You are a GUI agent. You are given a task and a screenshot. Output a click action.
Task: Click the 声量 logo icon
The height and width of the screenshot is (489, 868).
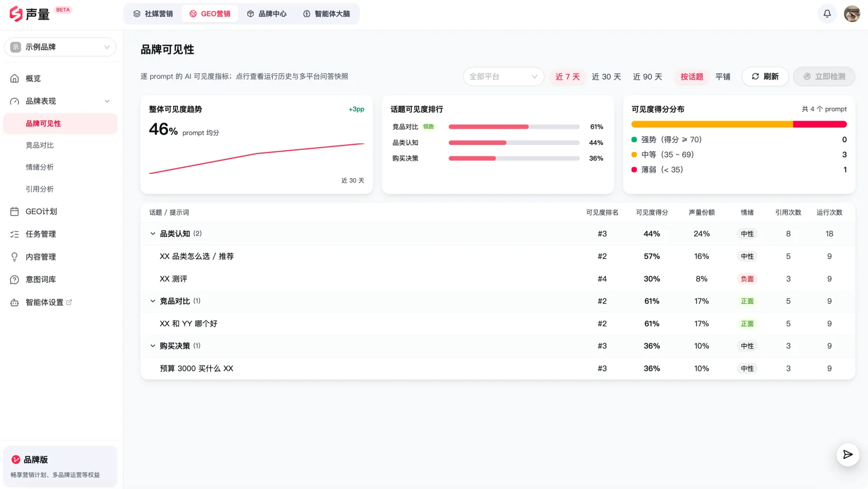pos(16,14)
